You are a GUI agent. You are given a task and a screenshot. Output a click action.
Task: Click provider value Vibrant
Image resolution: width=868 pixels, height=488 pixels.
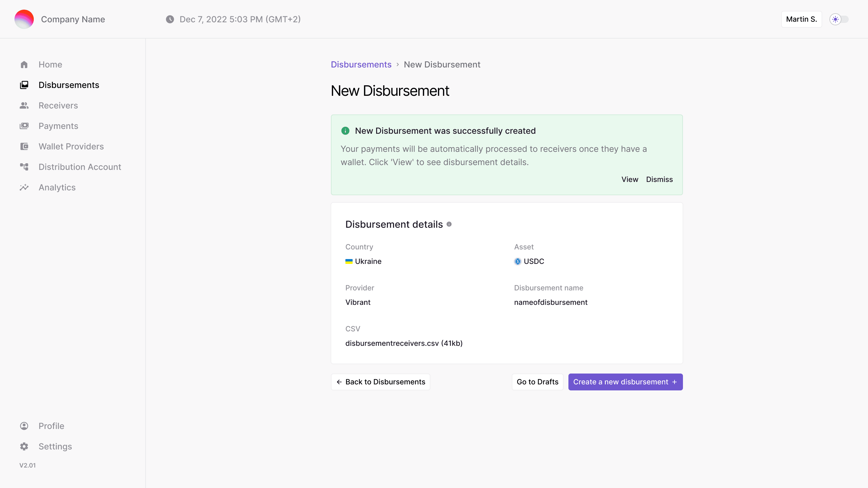[358, 302]
